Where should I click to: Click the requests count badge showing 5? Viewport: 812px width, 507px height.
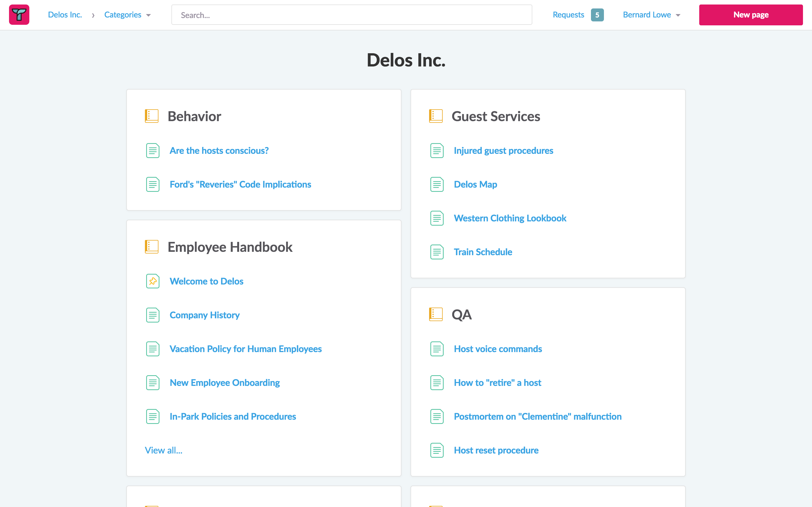(597, 15)
